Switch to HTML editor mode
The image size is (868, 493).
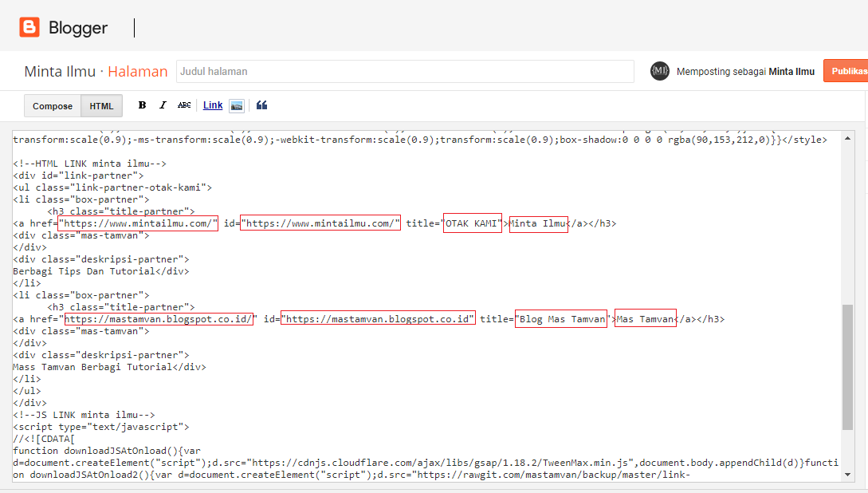click(x=101, y=106)
